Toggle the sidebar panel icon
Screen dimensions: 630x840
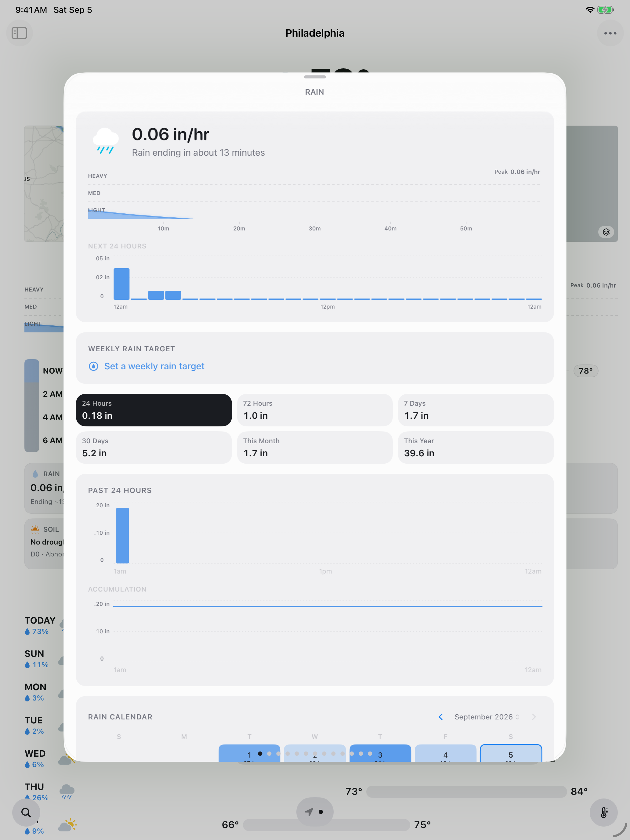click(x=19, y=33)
